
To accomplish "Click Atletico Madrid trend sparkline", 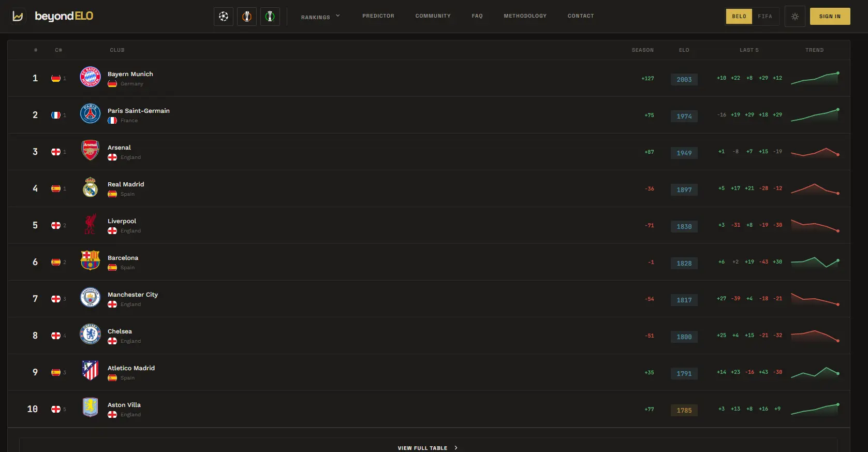I will pos(815,372).
